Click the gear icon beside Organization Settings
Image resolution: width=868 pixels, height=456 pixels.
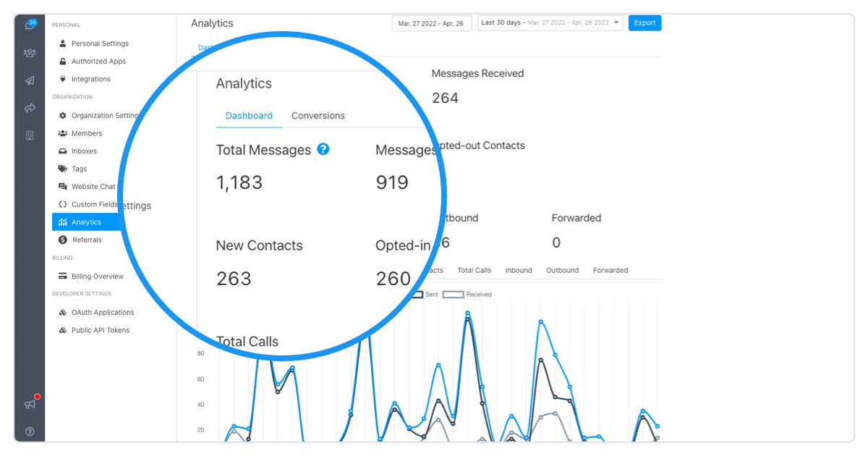point(63,115)
